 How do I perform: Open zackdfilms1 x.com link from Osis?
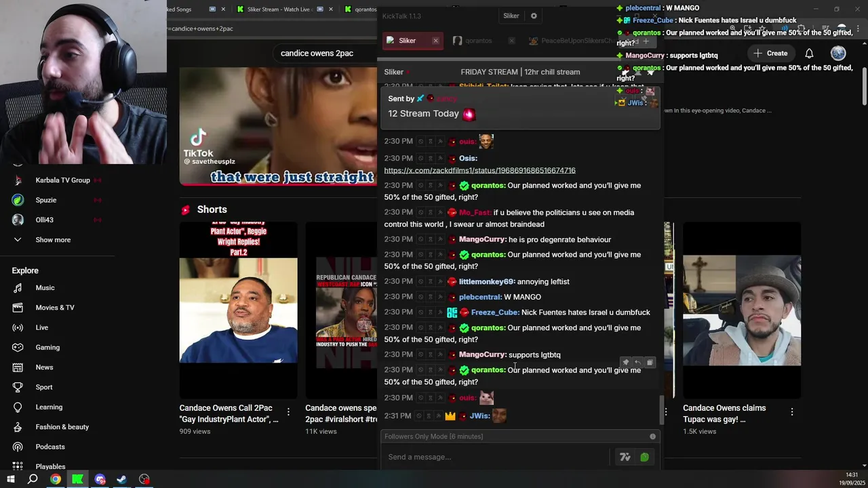pyautogui.click(x=479, y=170)
